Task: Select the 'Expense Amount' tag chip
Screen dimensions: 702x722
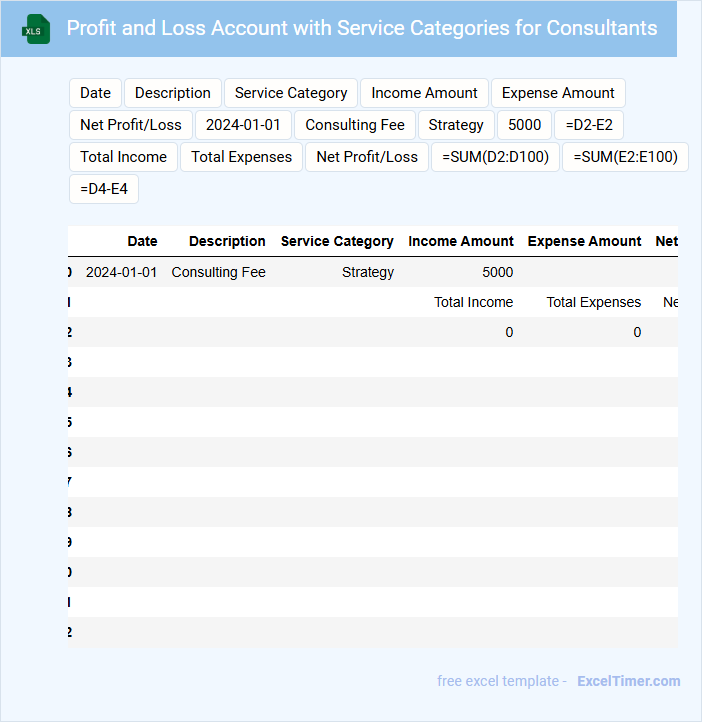Action: coord(558,93)
